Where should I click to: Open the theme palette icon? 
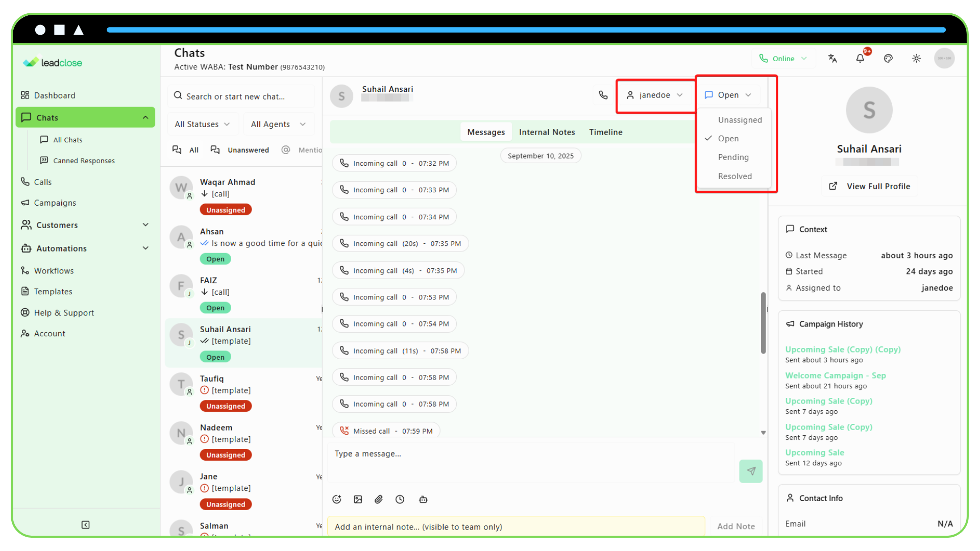click(888, 58)
